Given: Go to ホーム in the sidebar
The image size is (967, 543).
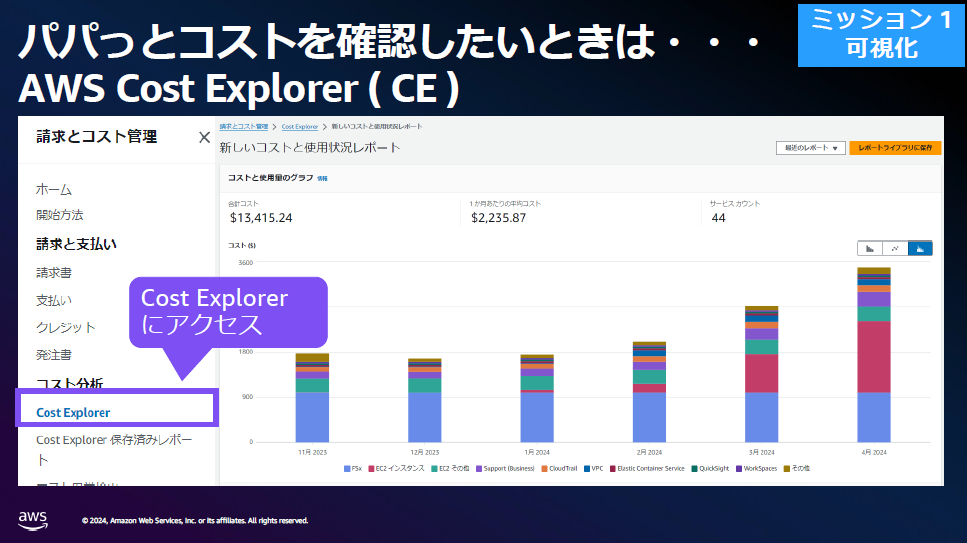Looking at the screenshot, I should 54,189.
